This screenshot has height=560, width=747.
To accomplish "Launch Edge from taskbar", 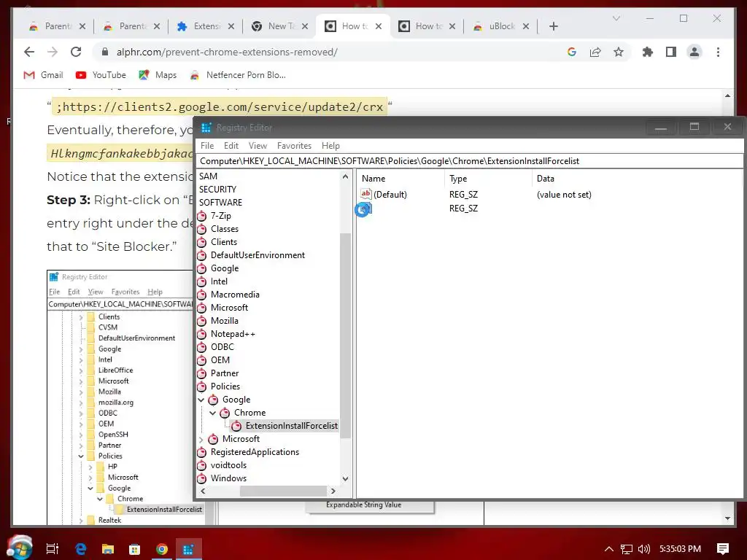I will [81, 549].
